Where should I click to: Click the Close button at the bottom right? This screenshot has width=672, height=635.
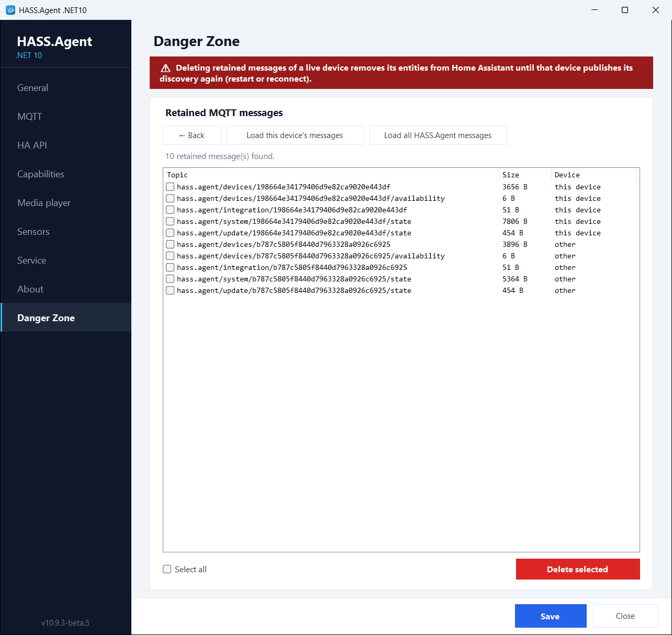[x=625, y=616]
